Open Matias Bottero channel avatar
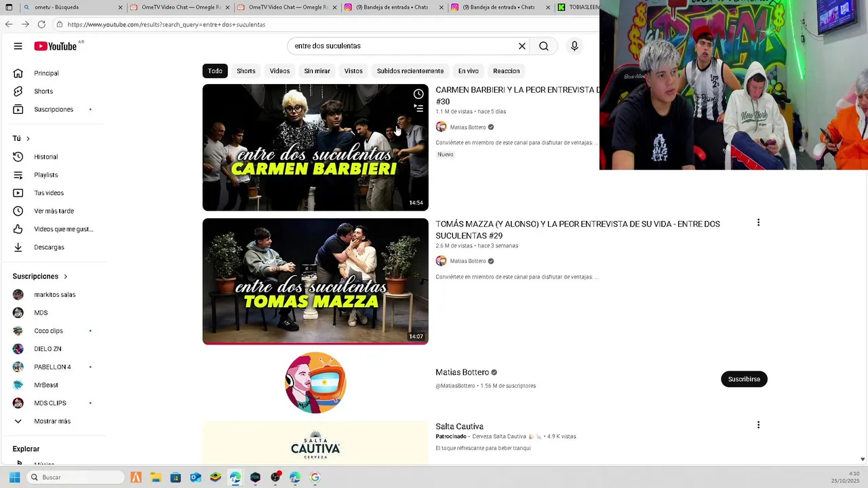The height and width of the screenshot is (488, 868). tap(315, 383)
